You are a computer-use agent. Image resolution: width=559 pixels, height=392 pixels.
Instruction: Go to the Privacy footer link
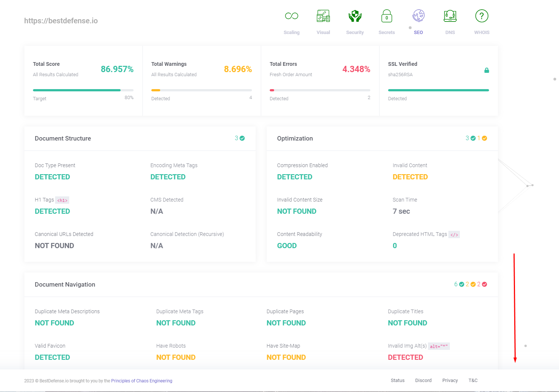450,381
